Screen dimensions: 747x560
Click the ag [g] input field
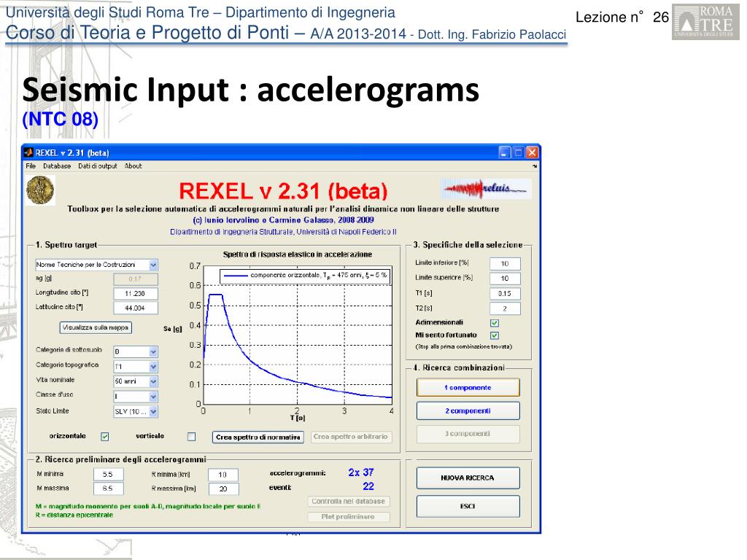(x=136, y=279)
